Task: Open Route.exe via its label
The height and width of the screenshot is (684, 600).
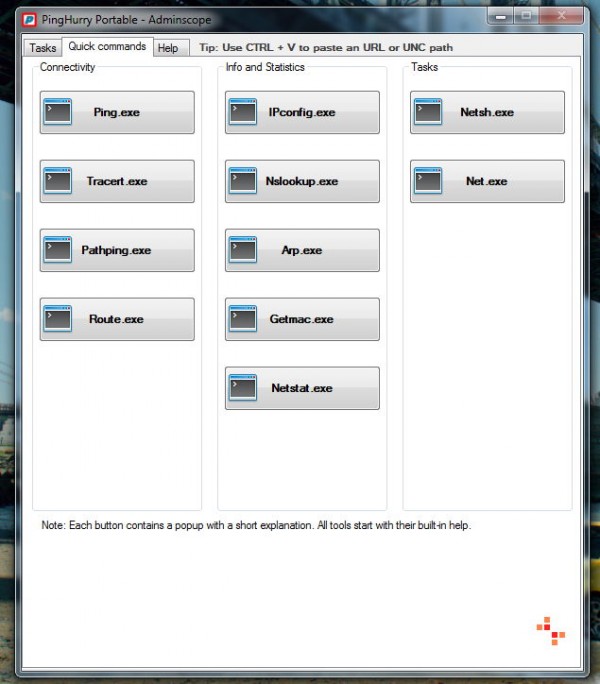Action: pos(117,319)
